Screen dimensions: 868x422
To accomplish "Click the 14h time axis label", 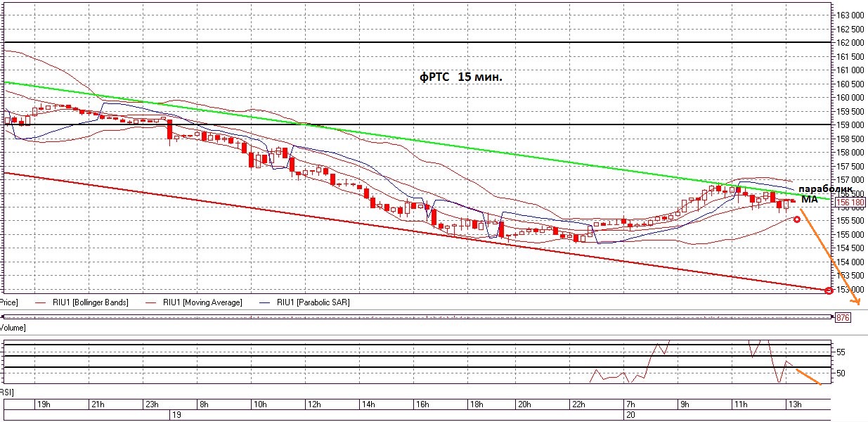I will [x=368, y=404].
